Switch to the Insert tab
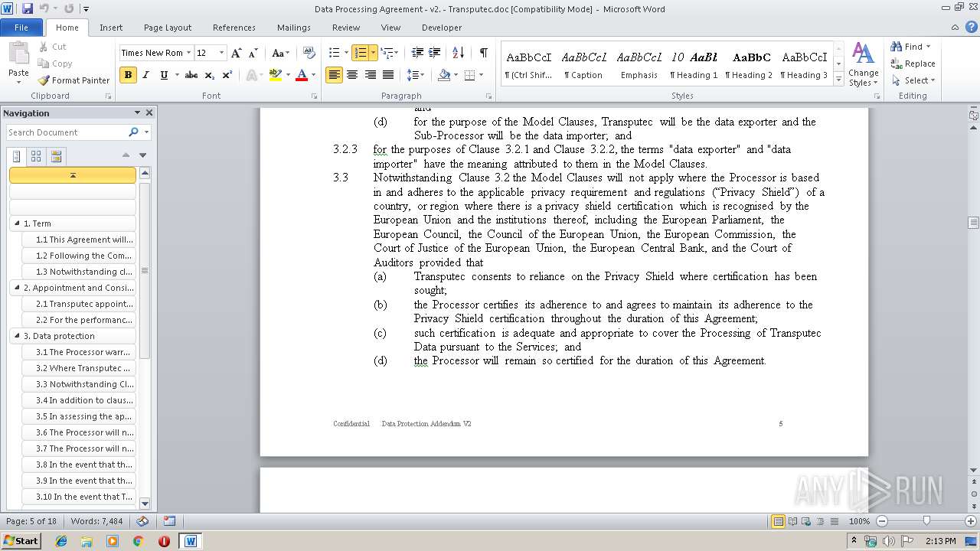This screenshot has width=980, height=551. click(x=111, y=28)
